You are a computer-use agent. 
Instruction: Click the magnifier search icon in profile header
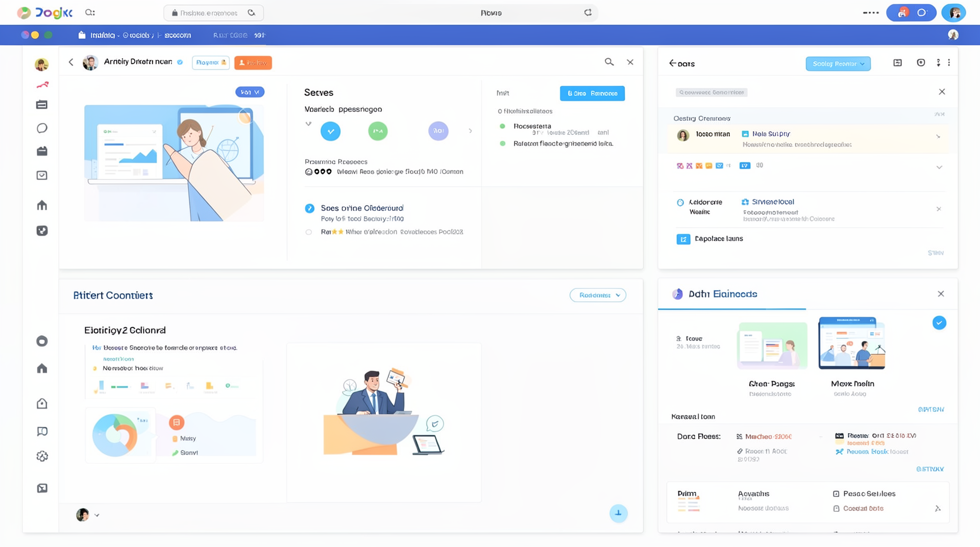tap(609, 62)
